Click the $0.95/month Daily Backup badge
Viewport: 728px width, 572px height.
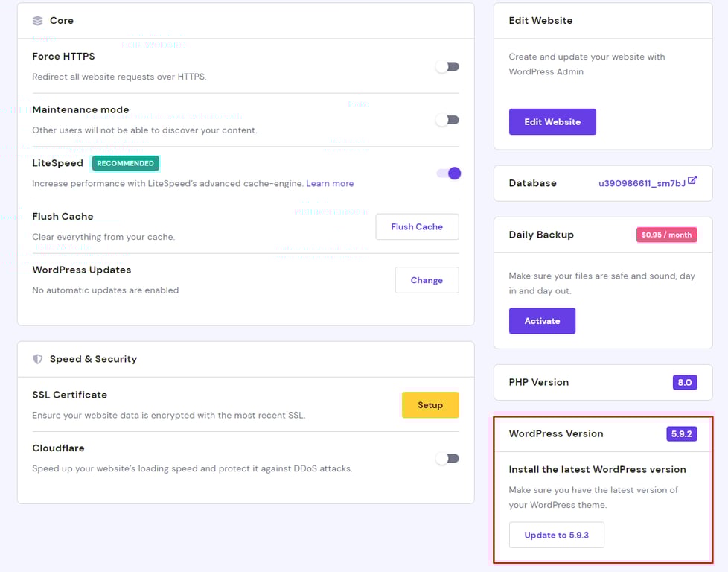click(x=665, y=234)
